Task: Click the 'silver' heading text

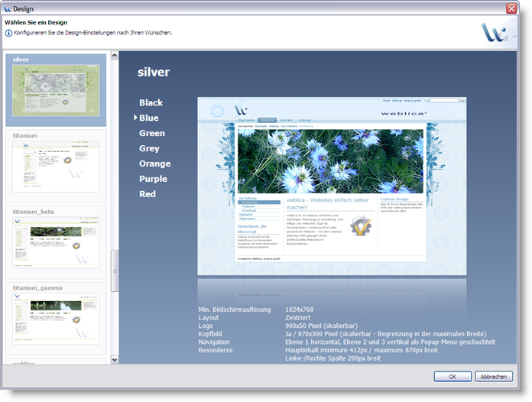Action: pos(154,73)
